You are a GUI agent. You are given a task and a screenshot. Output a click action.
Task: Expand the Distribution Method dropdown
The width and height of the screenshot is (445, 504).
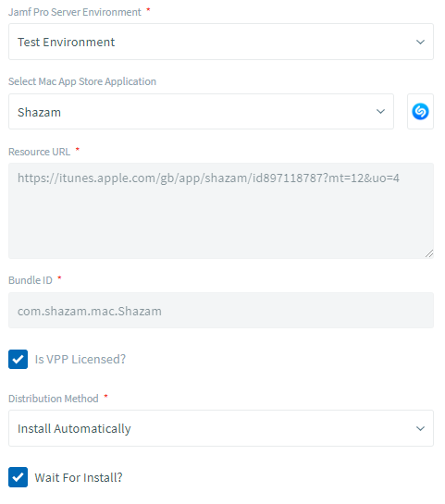coord(221,428)
